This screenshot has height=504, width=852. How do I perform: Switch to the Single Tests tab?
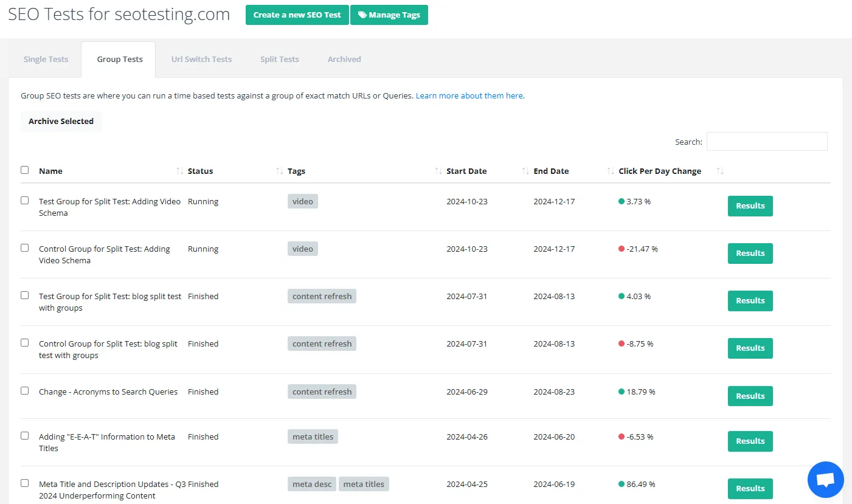tap(46, 60)
